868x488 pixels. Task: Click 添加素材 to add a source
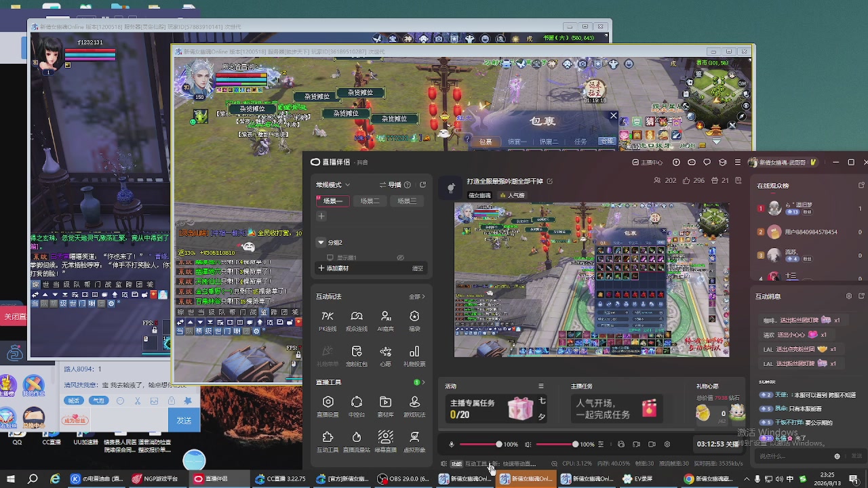(333, 268)
